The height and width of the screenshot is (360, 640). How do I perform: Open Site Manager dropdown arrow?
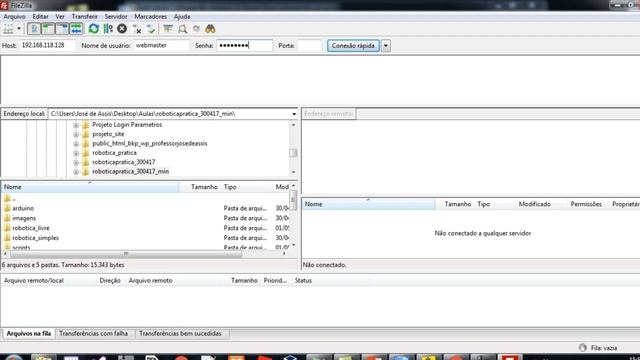(19, 29)
